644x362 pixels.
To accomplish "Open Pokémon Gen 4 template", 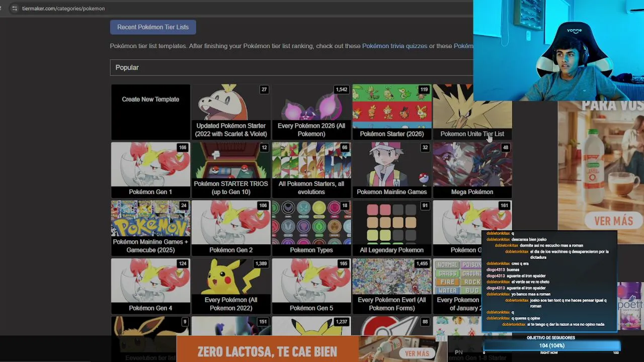I will (x=150, y=286).
